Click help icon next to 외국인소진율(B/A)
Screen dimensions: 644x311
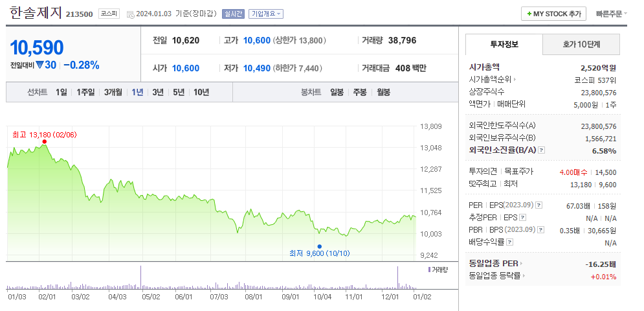(x=541, y=150)
